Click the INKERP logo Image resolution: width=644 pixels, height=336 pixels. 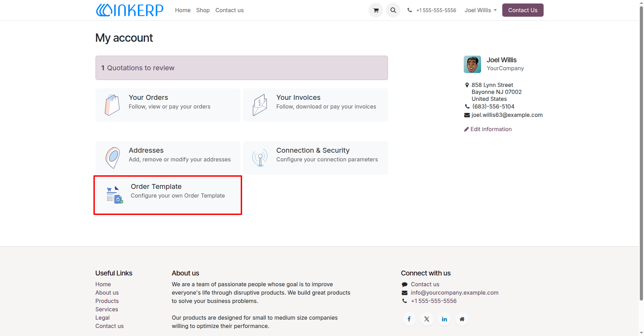click(x=130, y=10)
